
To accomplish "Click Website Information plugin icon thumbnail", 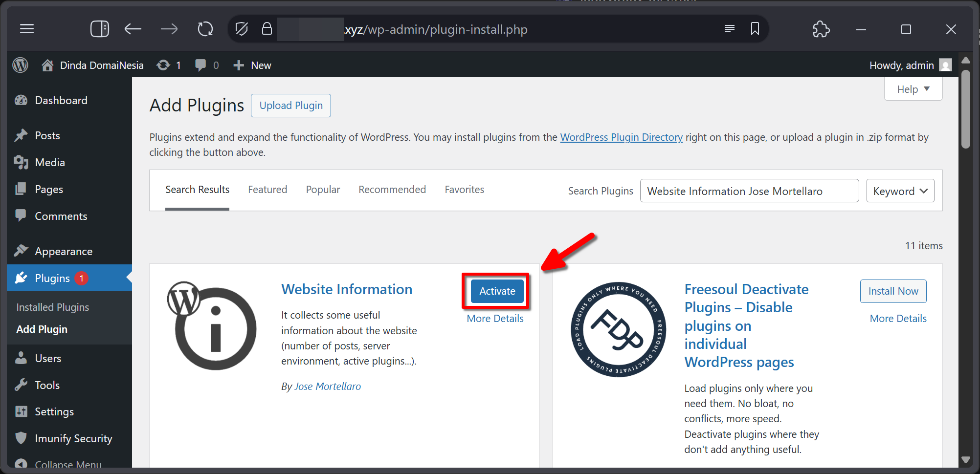I will click(x=212, y=325).
